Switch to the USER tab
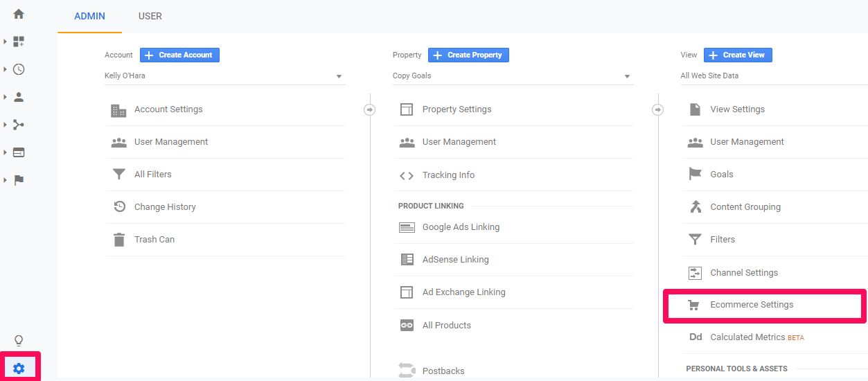The width and height of the screenshot is (868, 381). pos(150,16)
